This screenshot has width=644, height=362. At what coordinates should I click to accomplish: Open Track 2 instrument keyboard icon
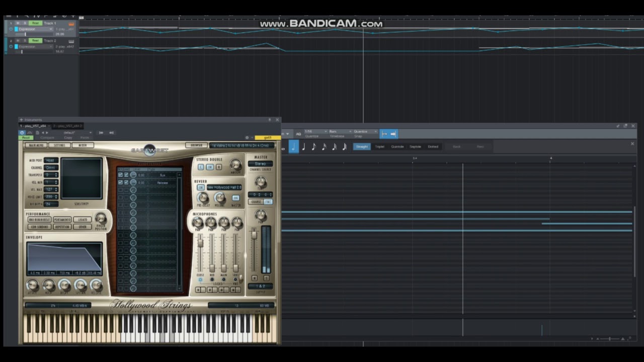[x=71, y=41]
